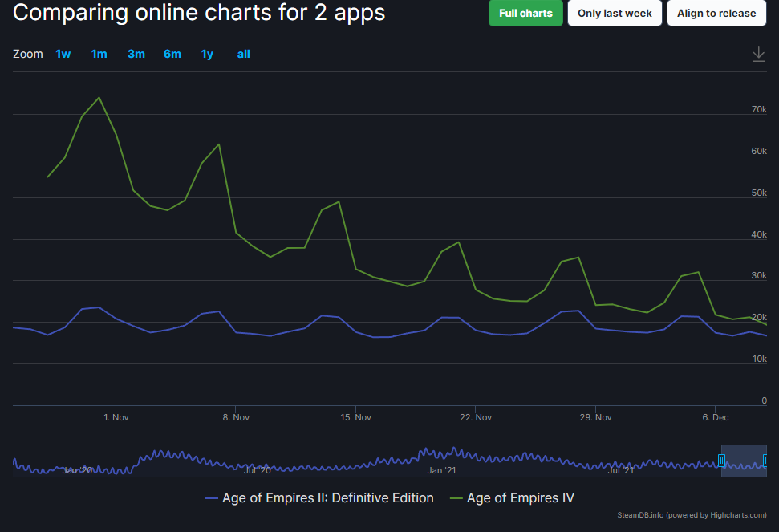Open the chart download export menu
779x532 pixels.
[758, 54]
